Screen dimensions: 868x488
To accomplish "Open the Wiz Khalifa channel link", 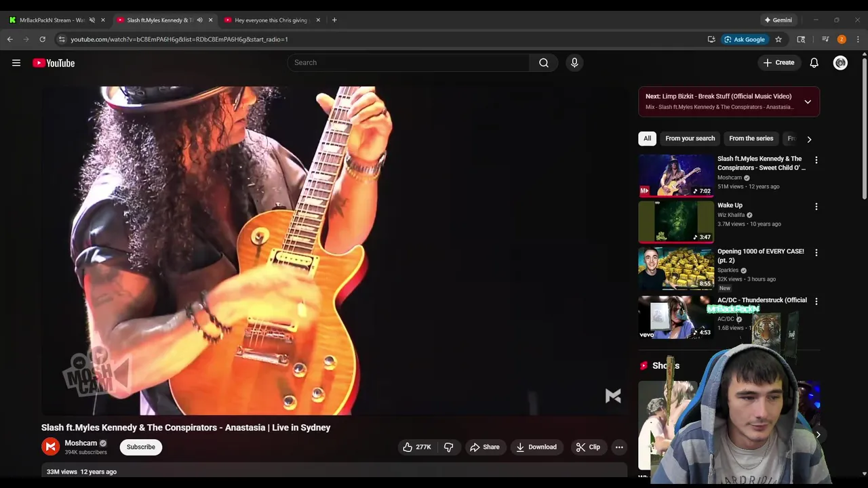I will (731, 215).
